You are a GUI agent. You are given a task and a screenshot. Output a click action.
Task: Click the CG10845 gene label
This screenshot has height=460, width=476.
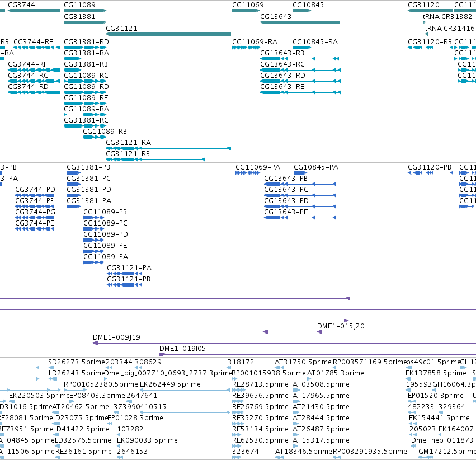308,5
